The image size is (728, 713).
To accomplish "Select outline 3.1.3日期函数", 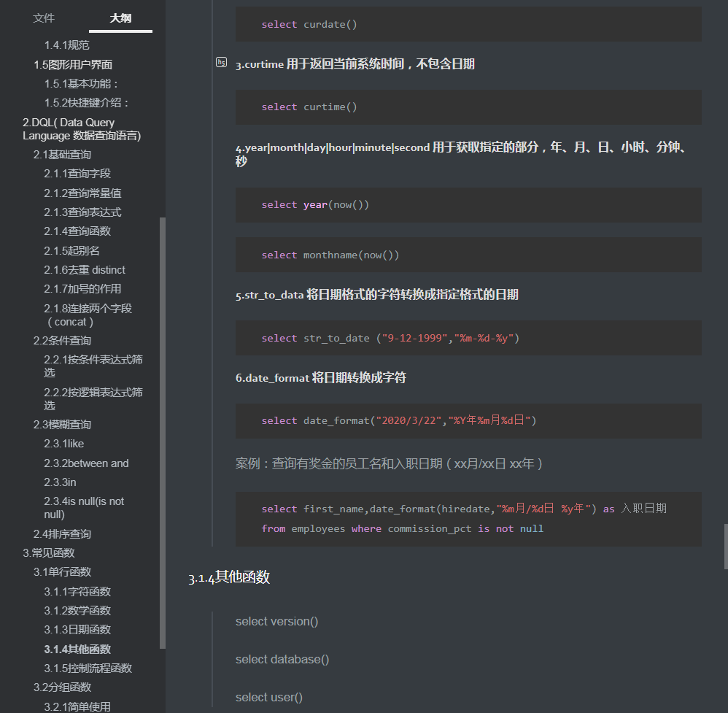I will pyautogui.click(x=77, y=629).
